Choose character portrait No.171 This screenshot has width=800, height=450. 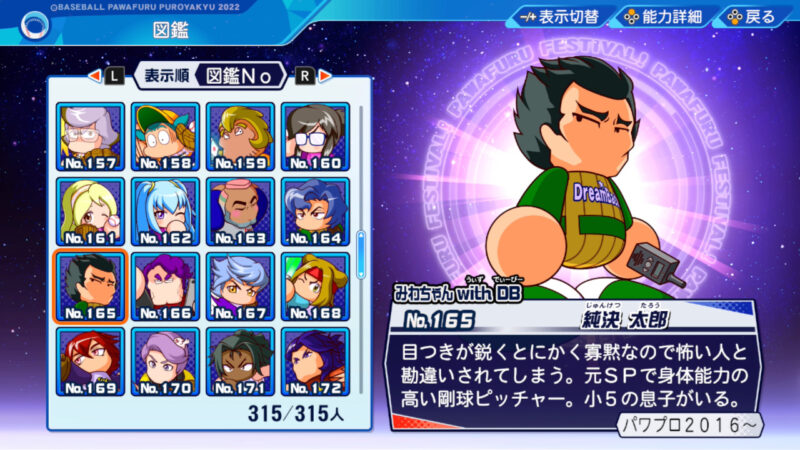pyautogui.click(x=240, y=362)
